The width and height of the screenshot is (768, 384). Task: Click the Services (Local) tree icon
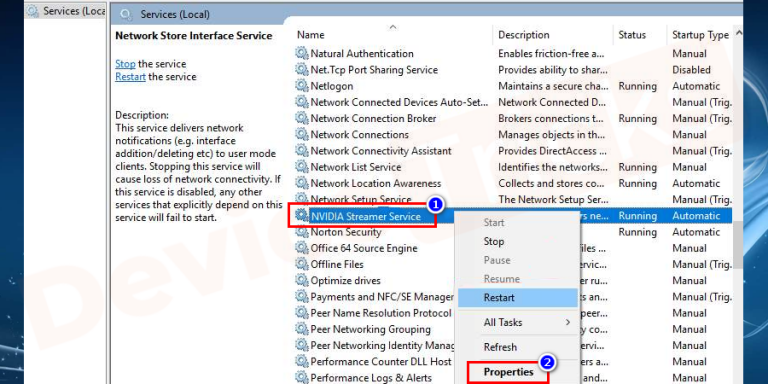click(32, 11)
